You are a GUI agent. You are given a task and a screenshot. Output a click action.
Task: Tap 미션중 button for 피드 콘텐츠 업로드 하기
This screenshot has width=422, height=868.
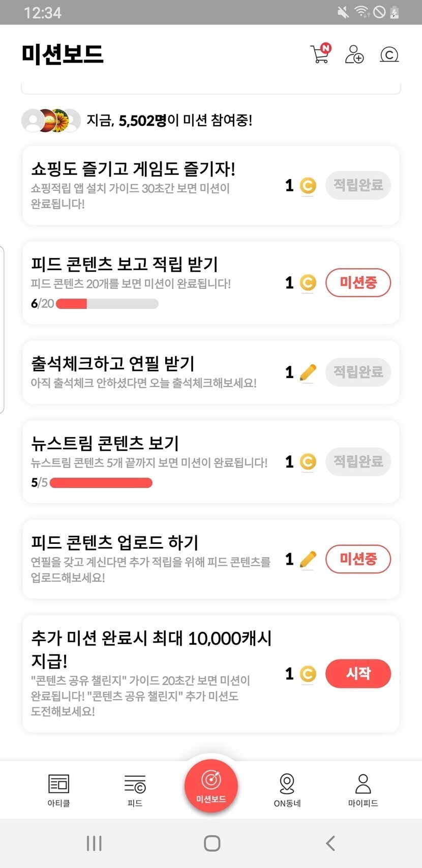pos(358,559)
